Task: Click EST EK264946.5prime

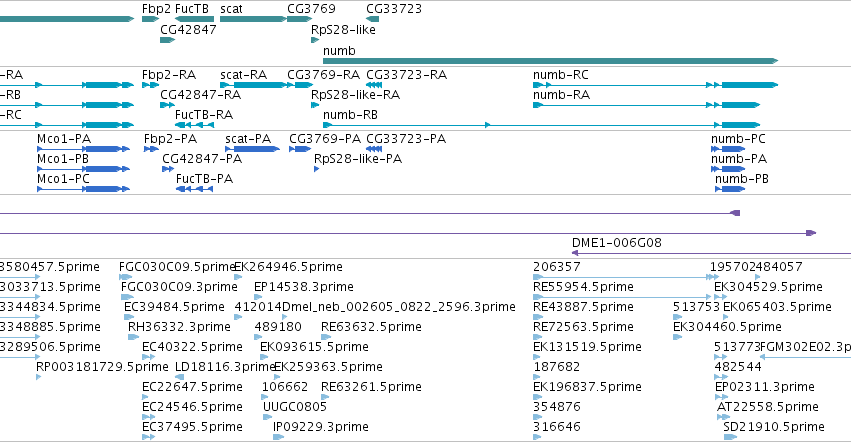Action: point(237,277)
